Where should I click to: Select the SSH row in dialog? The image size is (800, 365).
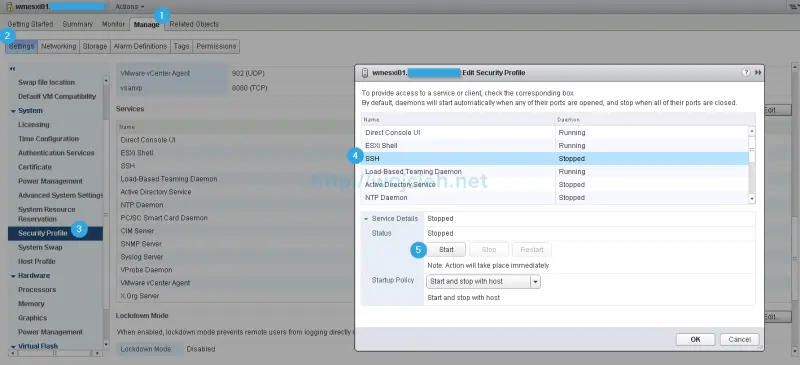tap(555, 159)
